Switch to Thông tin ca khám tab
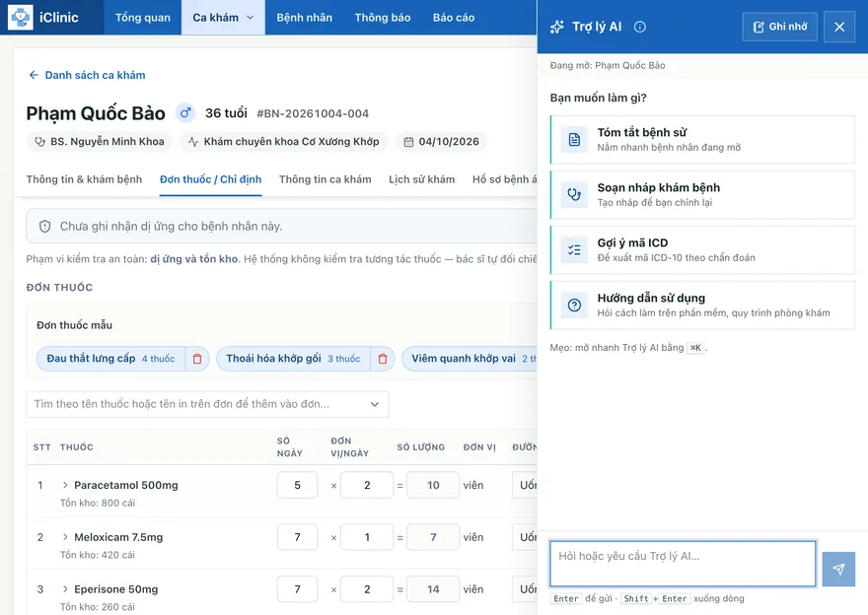868x615 pixels. tap(325, 179)
